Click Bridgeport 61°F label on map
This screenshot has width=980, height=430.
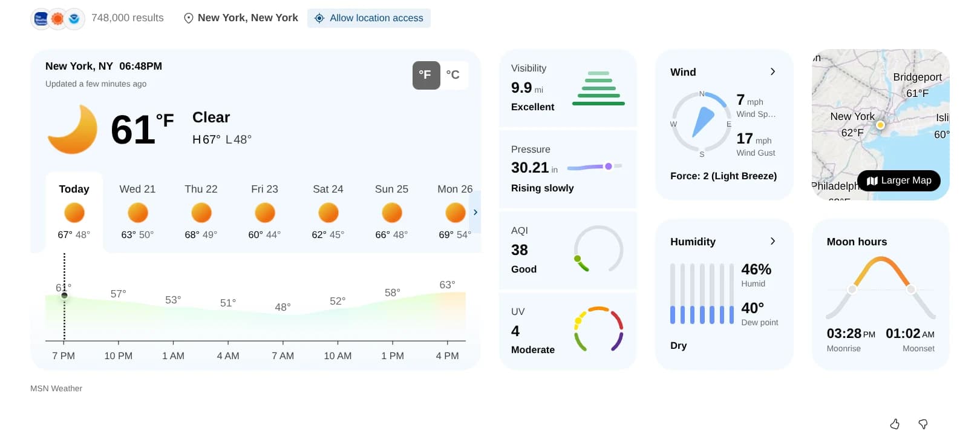[x=917, y=85]
